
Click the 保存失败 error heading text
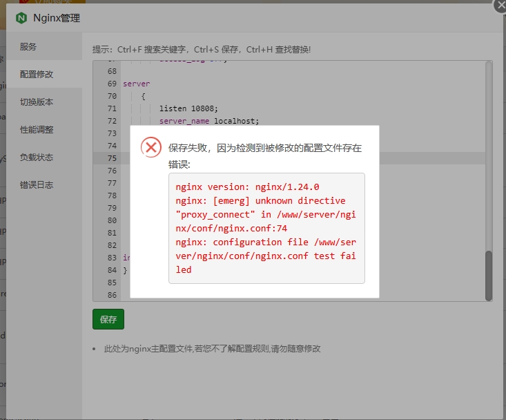264,156
